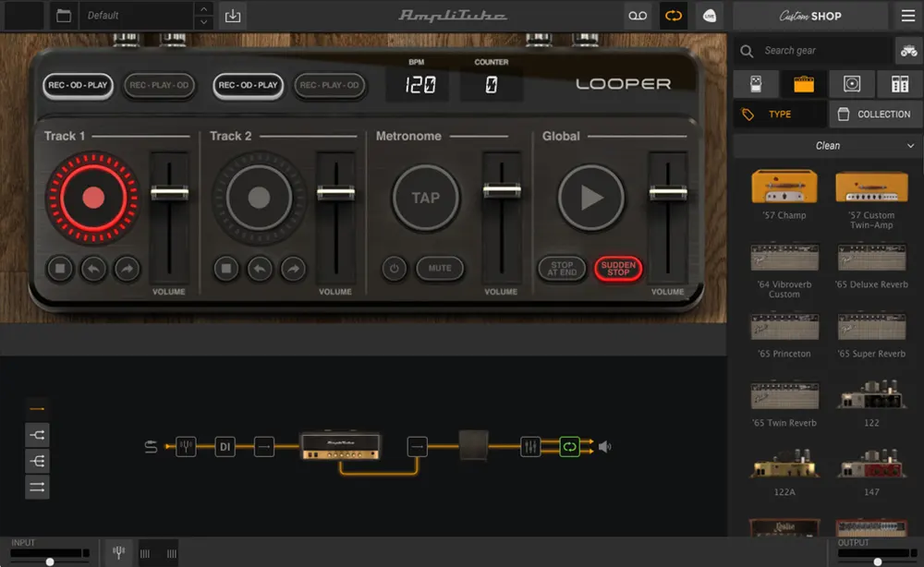The height and width of the screenshot is (567, 924).
Task: Select the '65 Princeton amp
Action: (784, 326)
